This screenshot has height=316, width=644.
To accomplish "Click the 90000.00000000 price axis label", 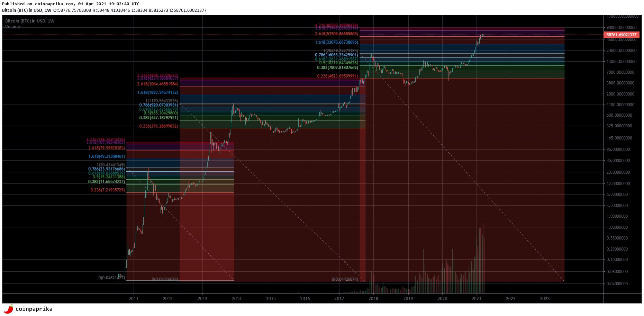I will [622, 27].
